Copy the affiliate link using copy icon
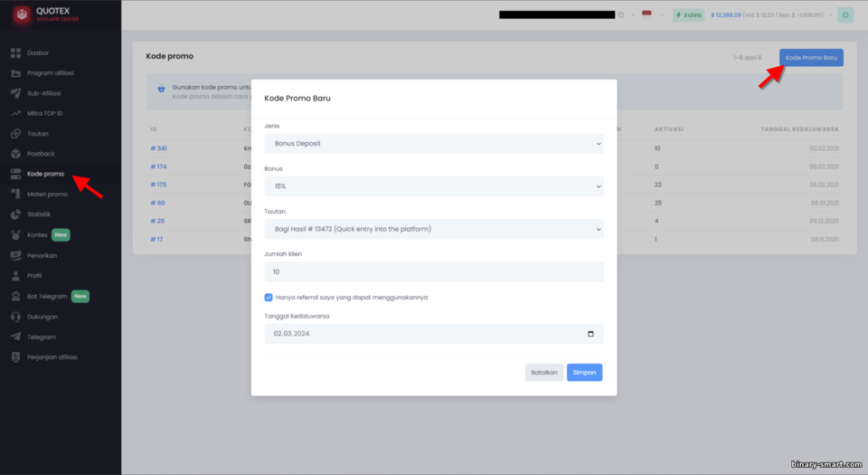This screenshot has width=868, height=475. click(x=620, y=15)
